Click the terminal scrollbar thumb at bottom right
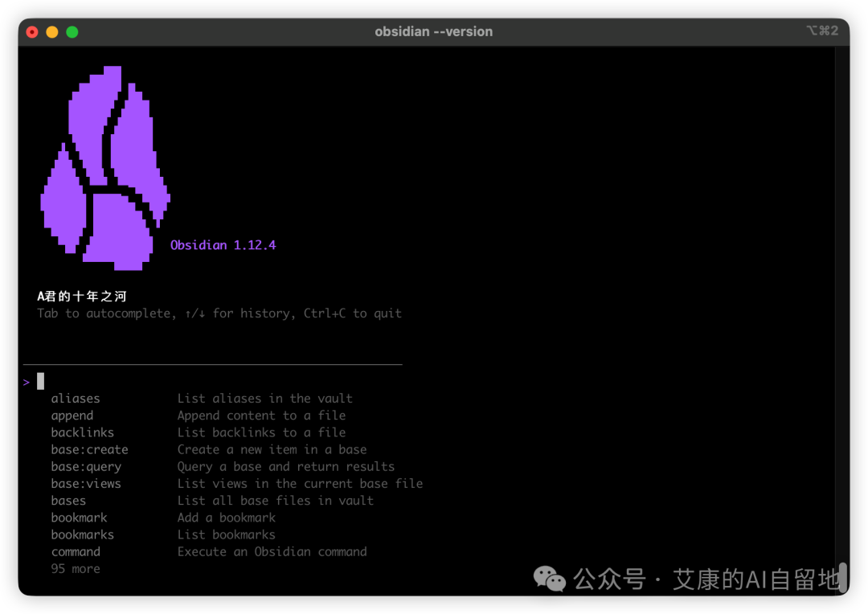 842,578
